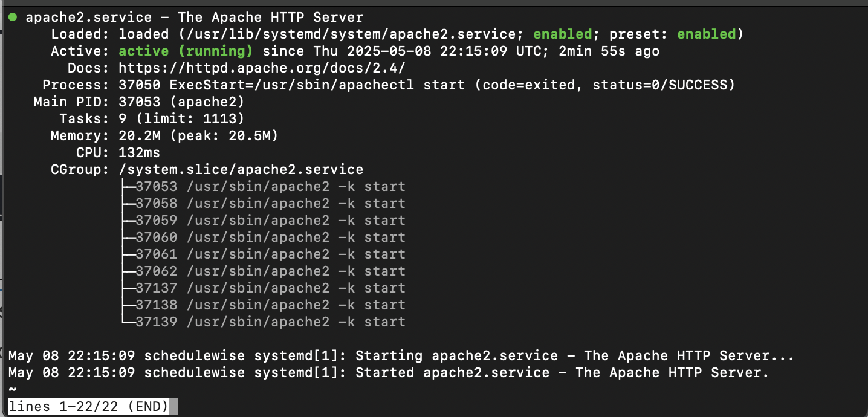868x417 pixels.
Task: Click the CGroup process line for PID 37053
Action: tap(270, 187)
